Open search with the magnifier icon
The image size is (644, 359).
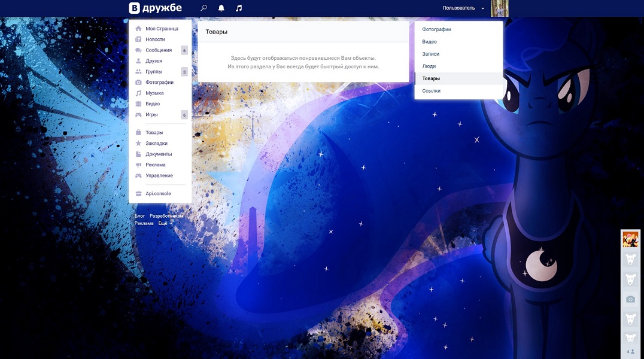point(203,8)
